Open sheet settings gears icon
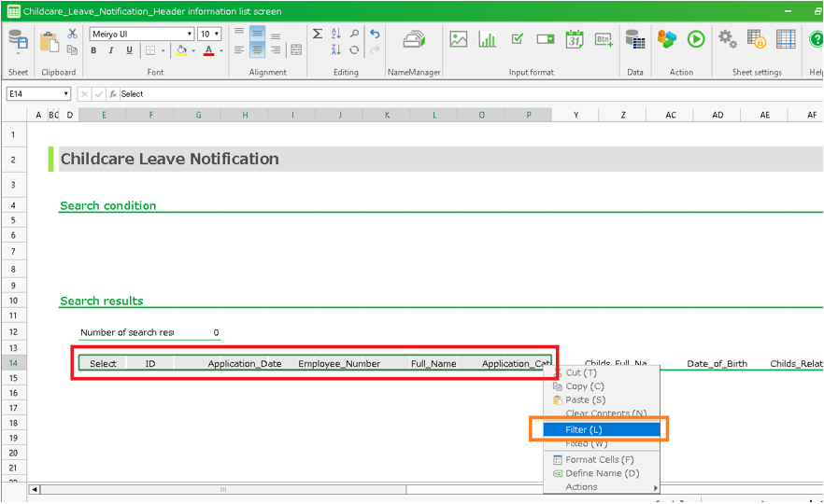Screen dimensions: 824x504 [727, 39]
